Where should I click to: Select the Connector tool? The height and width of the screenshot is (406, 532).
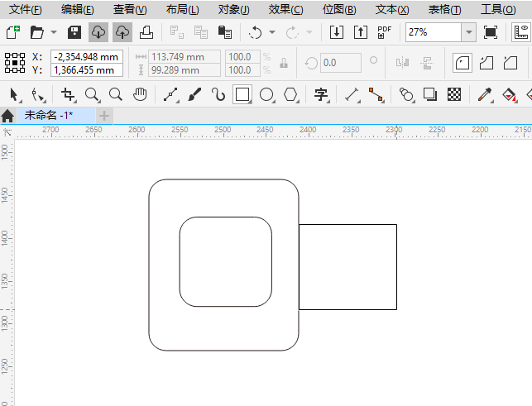(376, 94)
